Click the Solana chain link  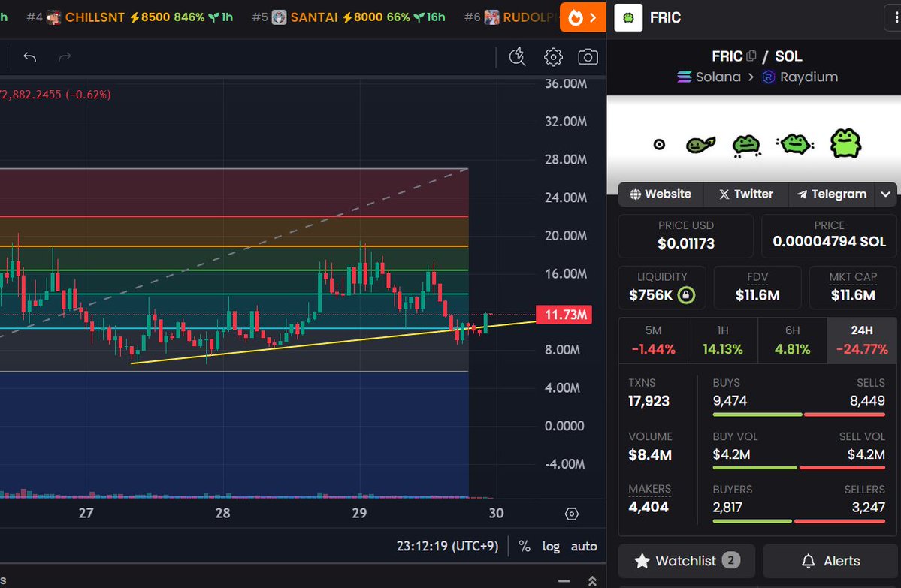pyautogui.click(x=709, y=77)
